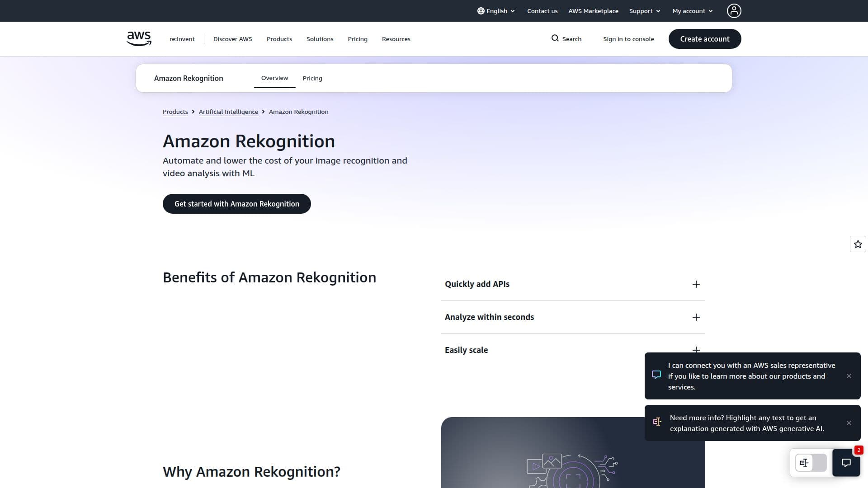868x488 pixels.
Task: Click the AI explain icon in info notification
Action: [x=657, y=422]
